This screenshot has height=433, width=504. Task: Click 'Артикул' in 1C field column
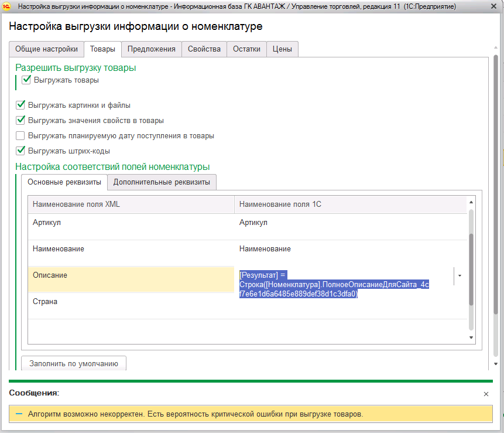pyautogui.click(x=351, y=227)
